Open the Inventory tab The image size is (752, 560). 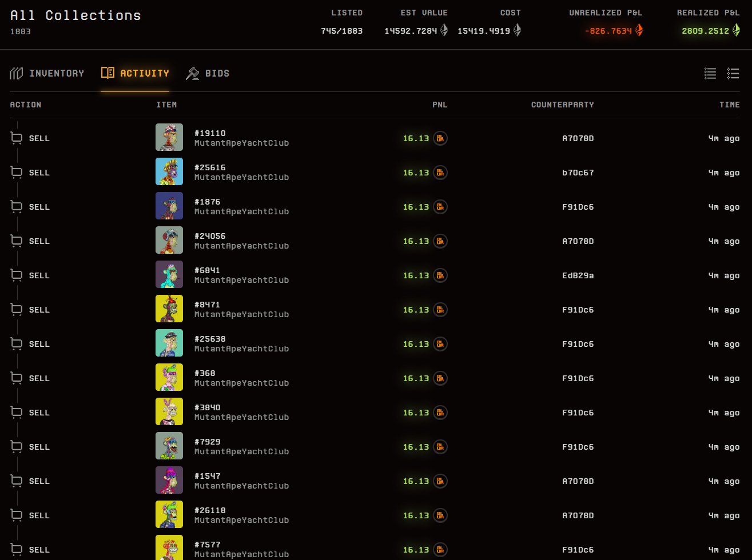tap(47, 73)
